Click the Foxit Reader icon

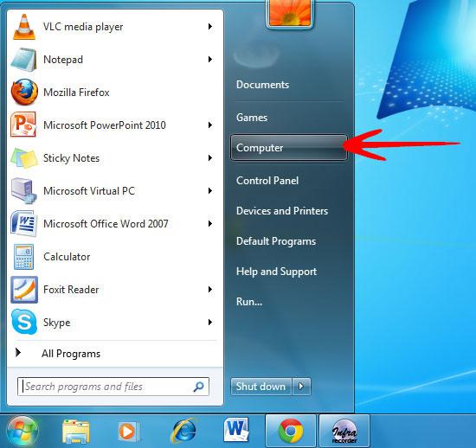24,290
